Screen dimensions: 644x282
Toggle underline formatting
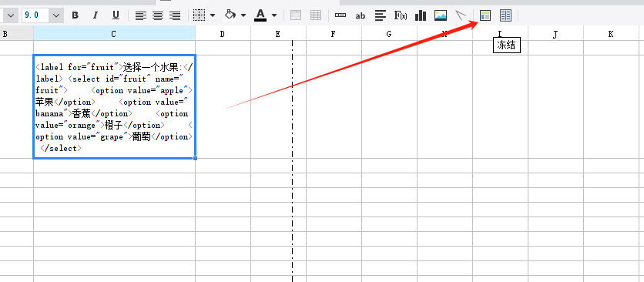coord(116,15)
